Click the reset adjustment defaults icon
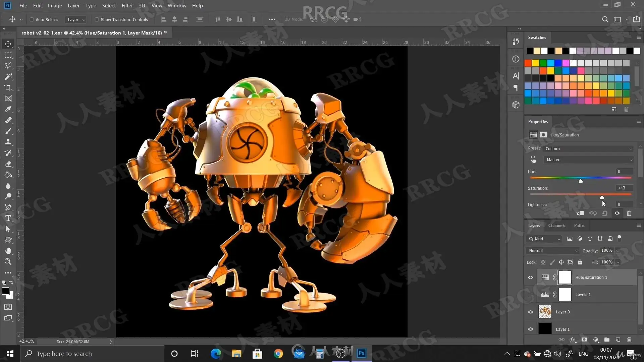 (605, 213)
